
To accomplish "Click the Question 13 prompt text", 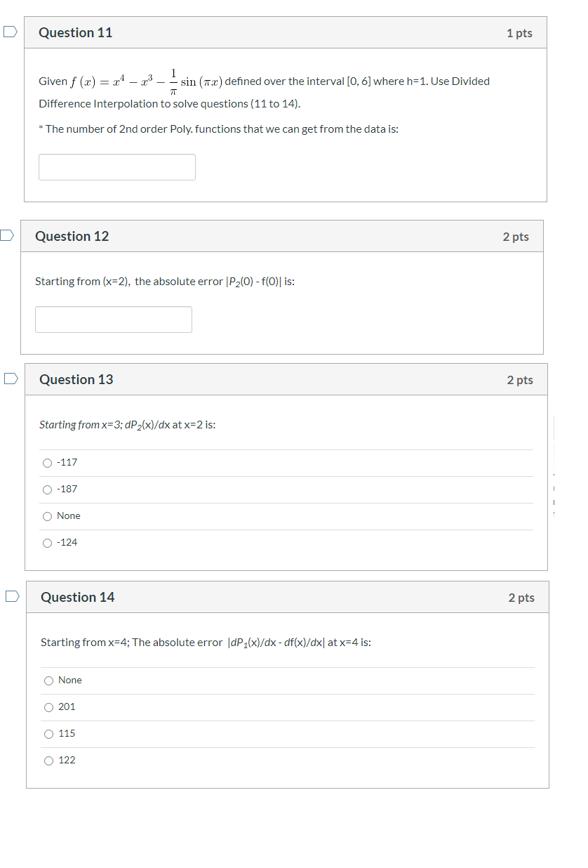I will [127, 425].
